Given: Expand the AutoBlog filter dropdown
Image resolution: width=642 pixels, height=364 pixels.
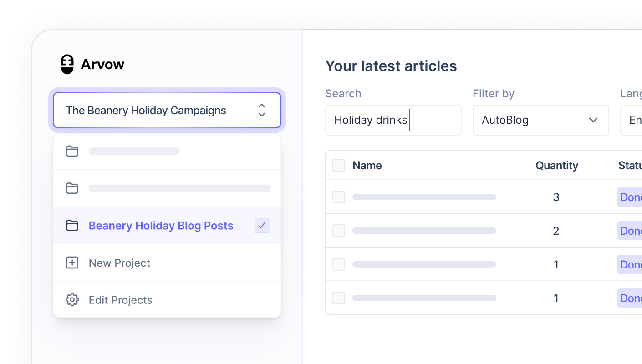Looking at the screenshot, I should [x=541, y=120].
